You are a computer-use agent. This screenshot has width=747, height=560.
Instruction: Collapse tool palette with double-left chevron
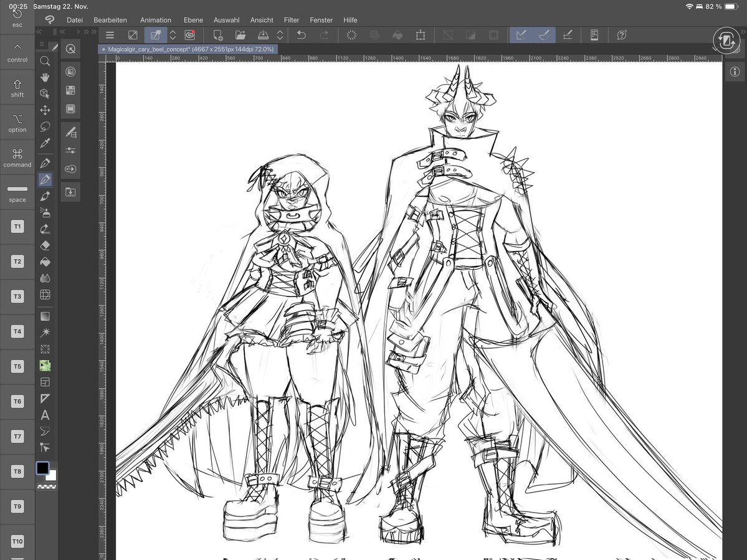(39, 32)
